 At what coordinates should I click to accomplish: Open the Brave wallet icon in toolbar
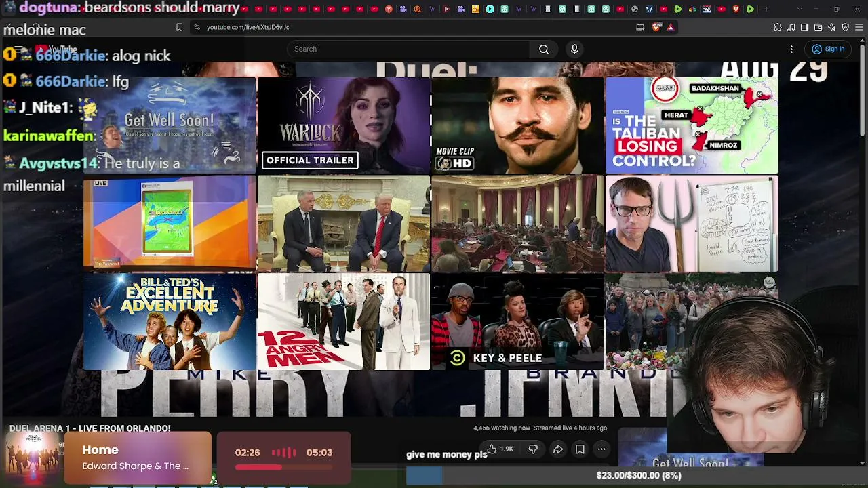(x=818, y=27)
